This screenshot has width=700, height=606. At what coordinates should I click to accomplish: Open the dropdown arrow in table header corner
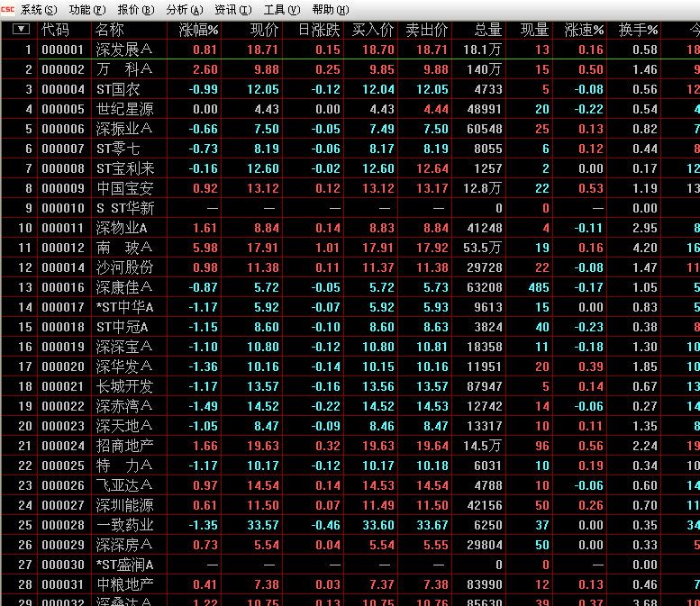21,29
